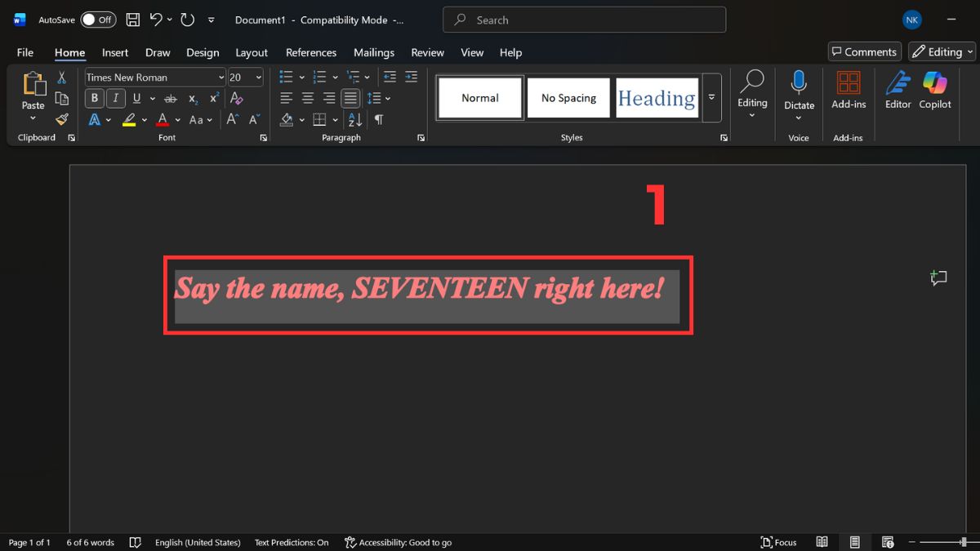Screen dimensions: 980x551
Task: Apply the Heading 1 style
Action: click(x=657, y=97)
